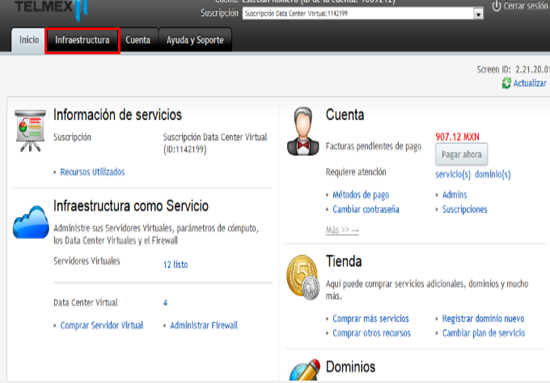Click the servicio(s) attention link
The image size is (550, 383).
453,174
